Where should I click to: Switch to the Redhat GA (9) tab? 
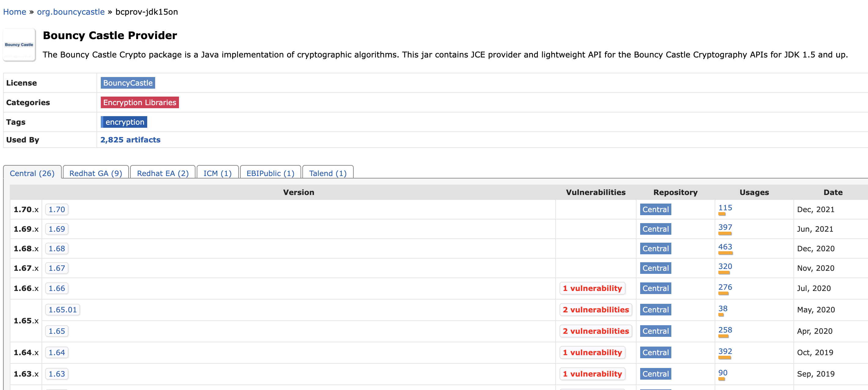pyautogui.click(x=96, y=173)
